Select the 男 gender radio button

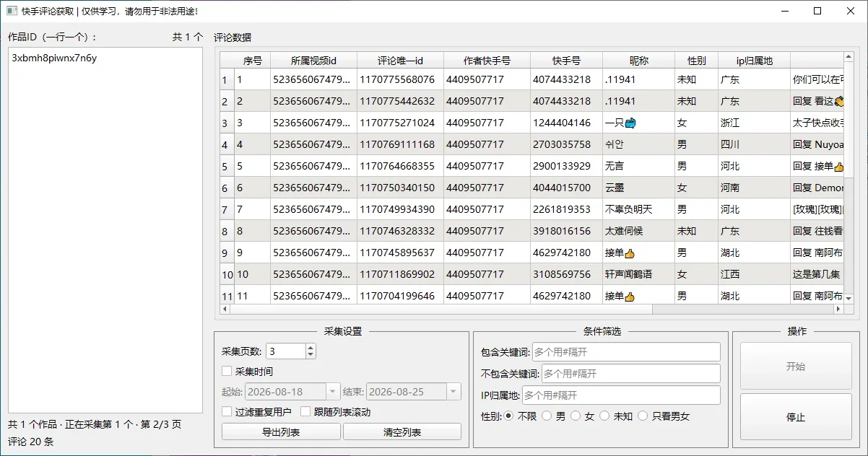click(547, 416)
